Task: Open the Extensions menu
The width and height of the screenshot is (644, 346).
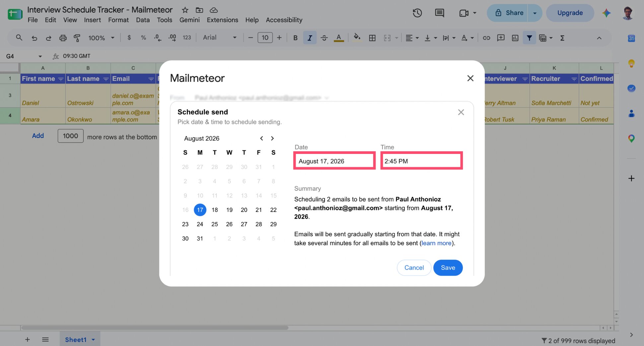Action: tap(222, 20)
